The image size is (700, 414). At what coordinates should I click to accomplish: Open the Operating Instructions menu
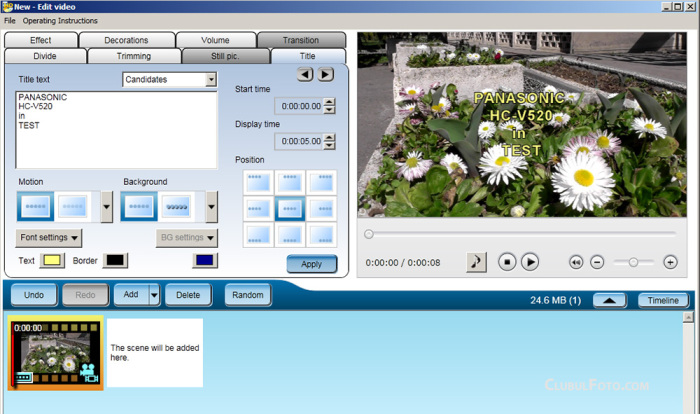[x=60, y=21]
